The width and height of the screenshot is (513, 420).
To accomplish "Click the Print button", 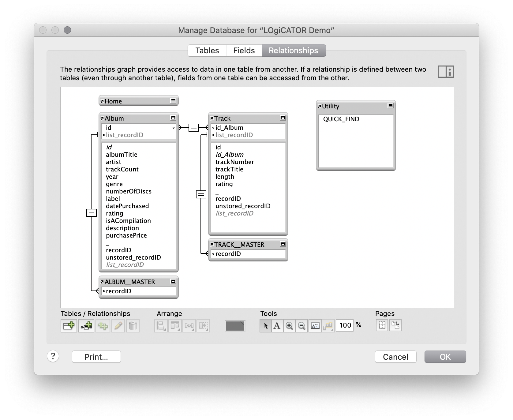I will click(x=96, y=357).
